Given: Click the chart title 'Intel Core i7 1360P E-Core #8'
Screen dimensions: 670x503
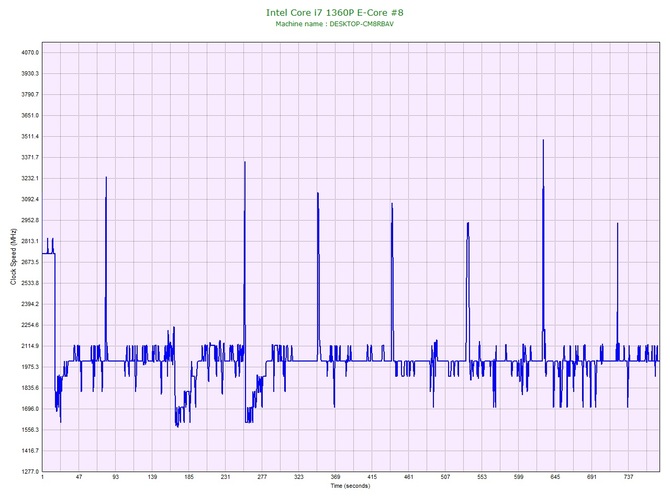Looking at the screenshot, I should coord(335,12).
